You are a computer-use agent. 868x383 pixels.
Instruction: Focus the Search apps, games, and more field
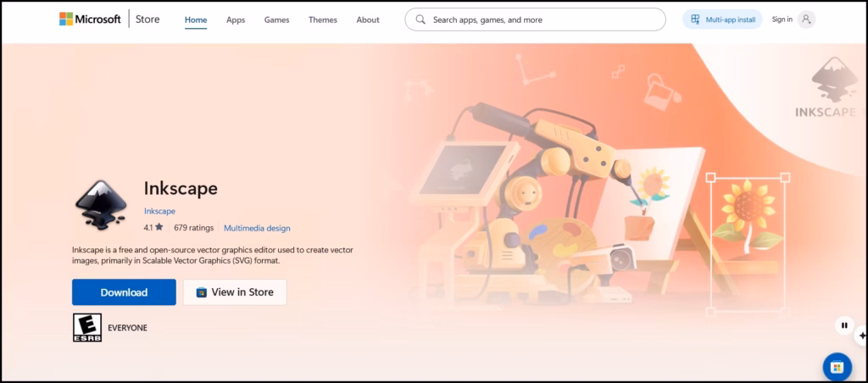coord(536,19)
